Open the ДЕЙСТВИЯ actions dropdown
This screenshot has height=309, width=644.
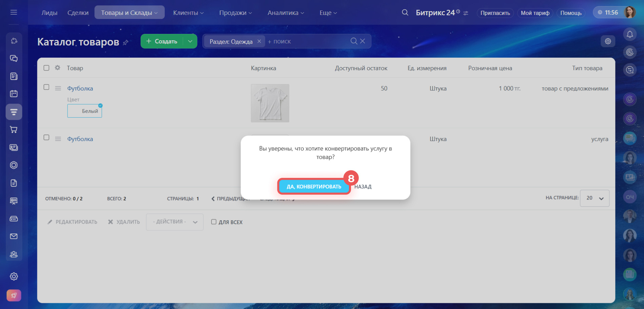[175, 222]
